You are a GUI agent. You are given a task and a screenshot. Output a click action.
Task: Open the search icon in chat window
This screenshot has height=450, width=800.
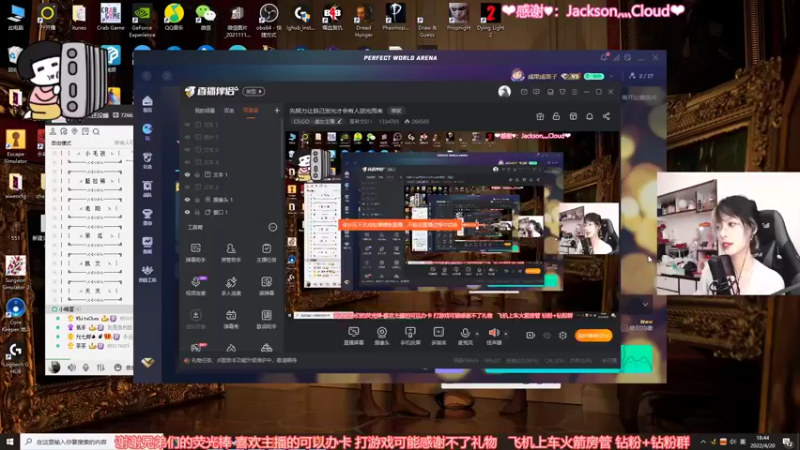coord(96,132)
